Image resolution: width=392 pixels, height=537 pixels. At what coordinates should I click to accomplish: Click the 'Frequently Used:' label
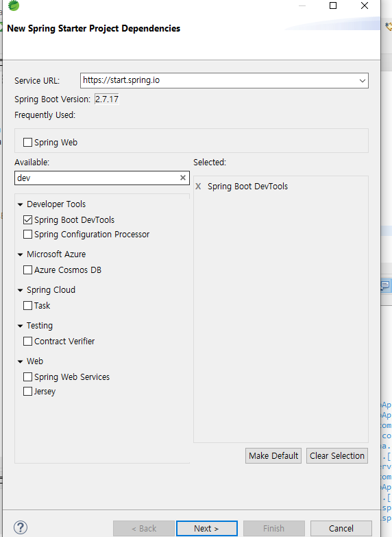pos(45,115)
